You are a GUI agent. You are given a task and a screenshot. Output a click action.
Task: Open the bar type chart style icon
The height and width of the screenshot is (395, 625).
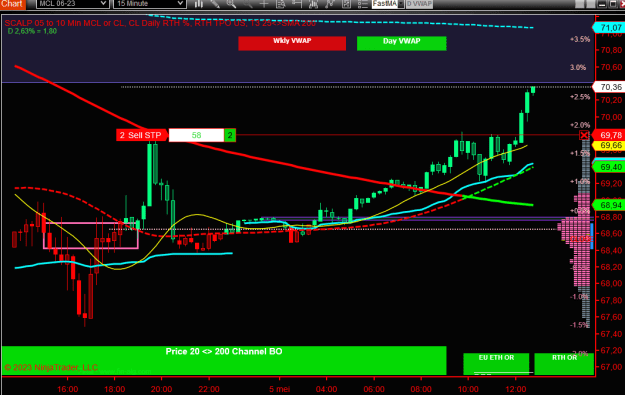[x=199, y=4]
